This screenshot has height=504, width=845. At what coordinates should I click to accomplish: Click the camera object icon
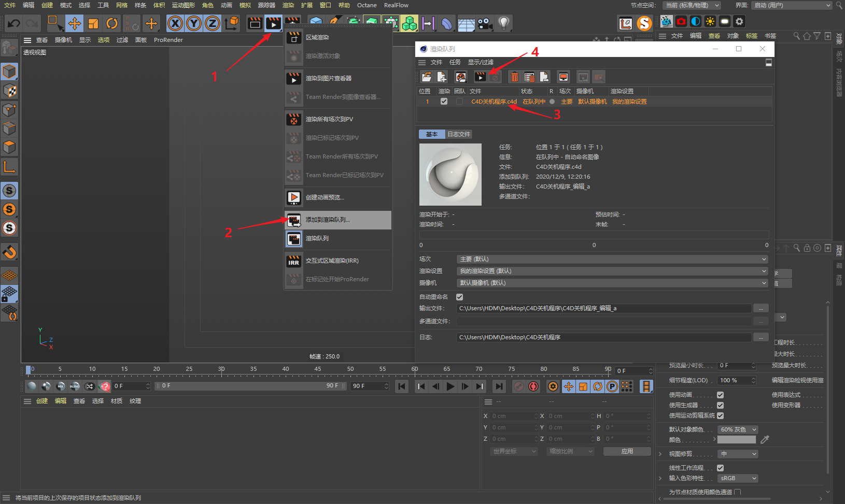485,23
